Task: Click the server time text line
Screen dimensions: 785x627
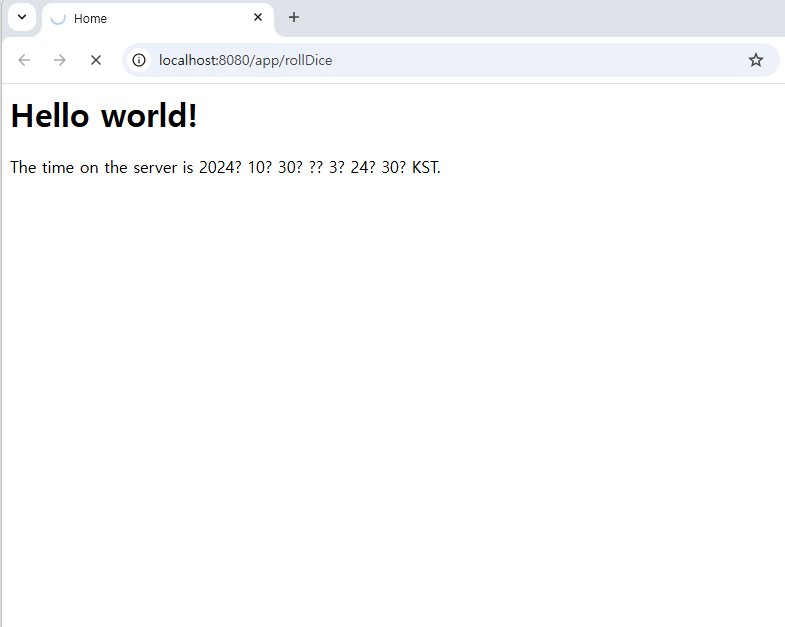Action: click(225, 167)
